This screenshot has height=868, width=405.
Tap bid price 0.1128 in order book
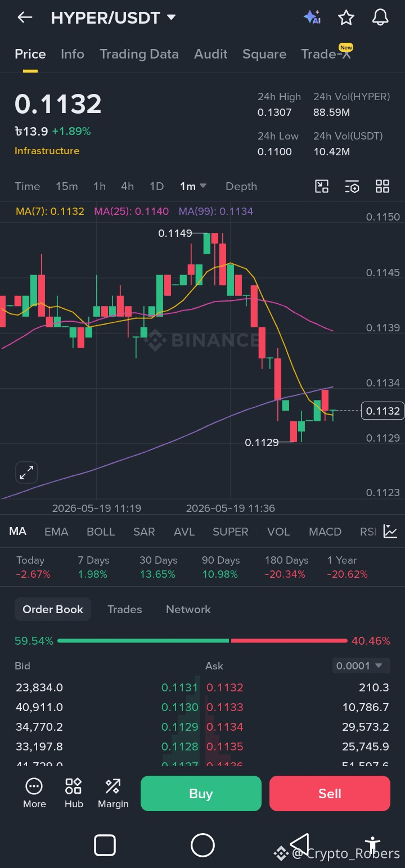pos(179,746)
